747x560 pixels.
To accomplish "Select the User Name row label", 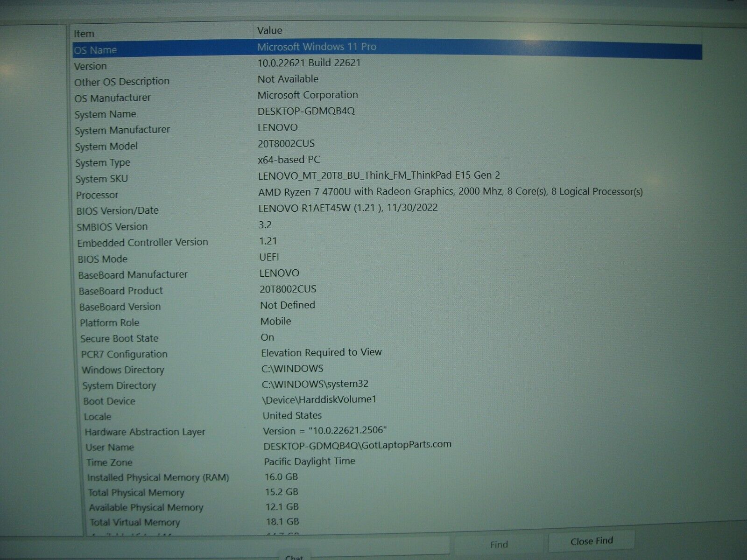I will point(110,447).
